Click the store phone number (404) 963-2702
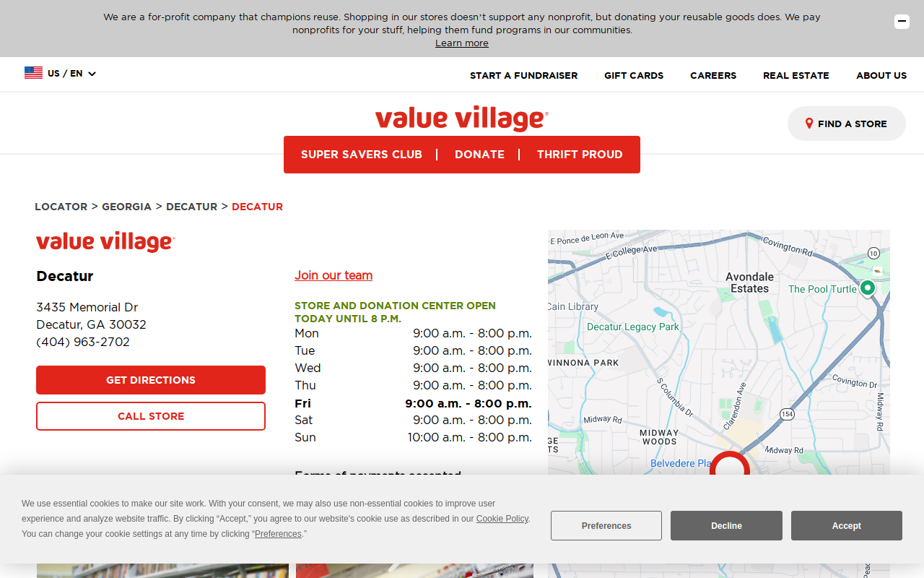Screen dimensions: 924x578 pos(83,342)
